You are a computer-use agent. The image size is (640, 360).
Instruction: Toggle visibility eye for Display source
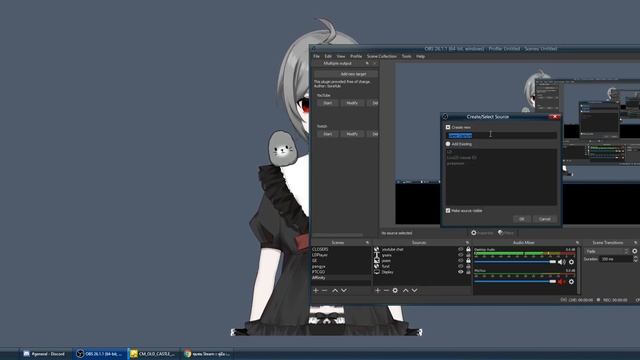(461, 272)
